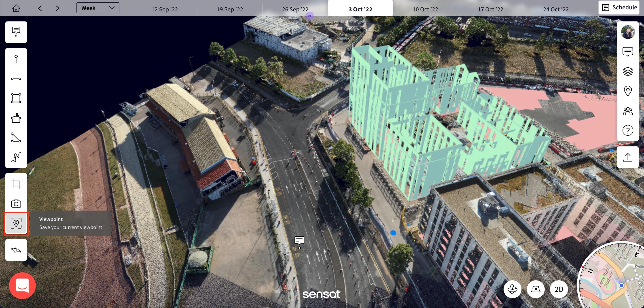Select the freehand draw tool
This screenshot has height=308, width=644.
pos(16,157)
